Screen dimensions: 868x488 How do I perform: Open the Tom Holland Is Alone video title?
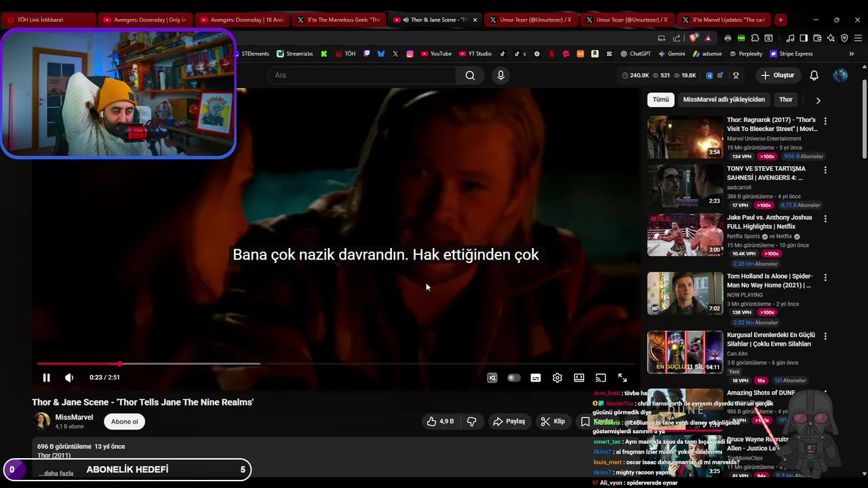click(769, 281)
